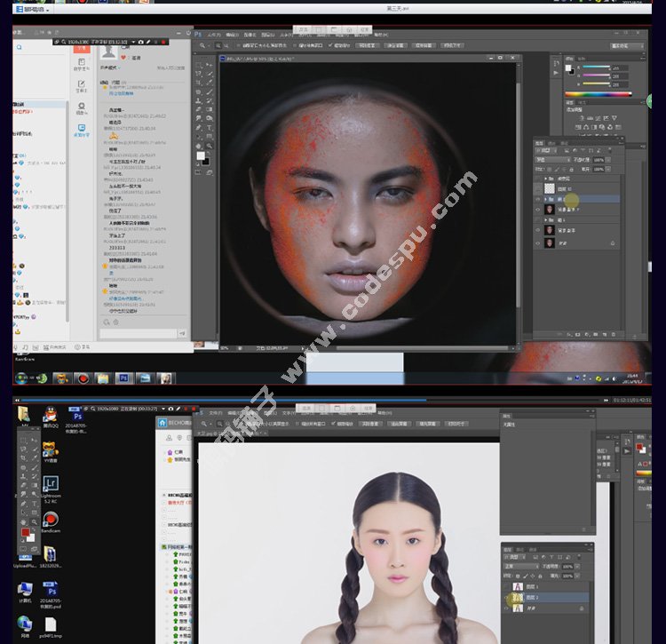Click the red record icon in taskbar
Screen dimensions: 666x644
tap(82, 378)
